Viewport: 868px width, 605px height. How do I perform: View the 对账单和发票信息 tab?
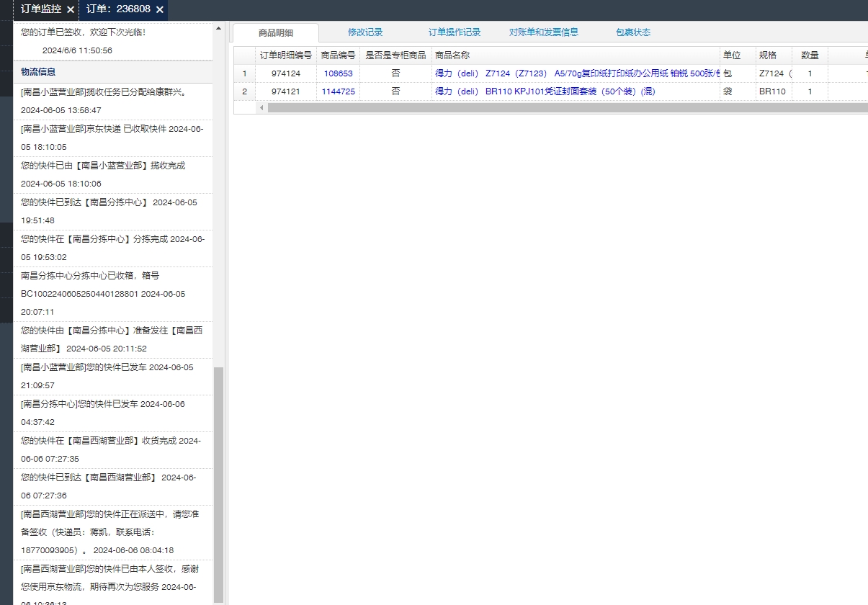544,32
